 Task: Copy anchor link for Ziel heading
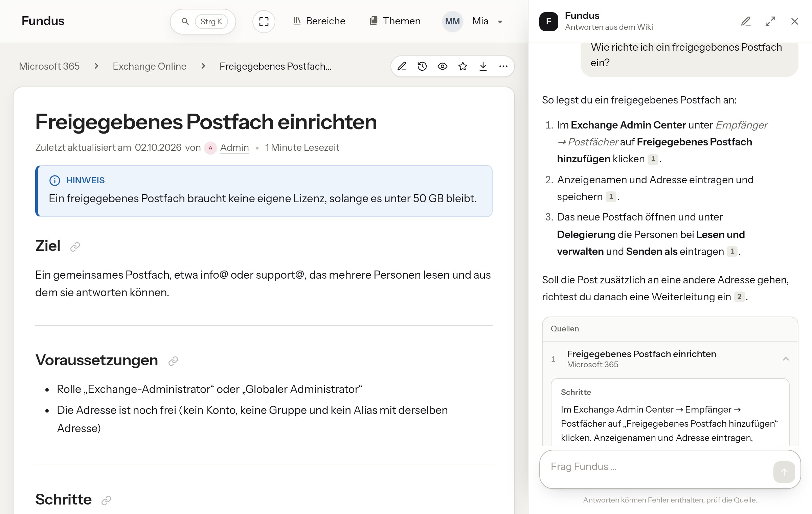click(x=75, y=247)
